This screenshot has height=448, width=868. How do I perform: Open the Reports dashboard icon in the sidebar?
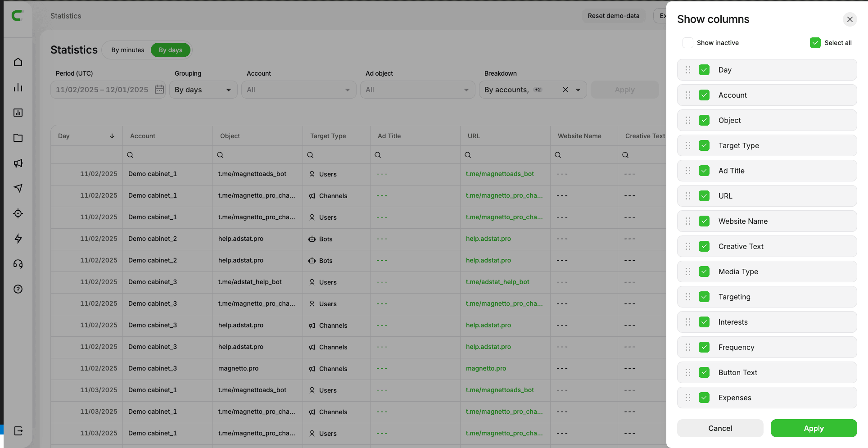point(18,113)
